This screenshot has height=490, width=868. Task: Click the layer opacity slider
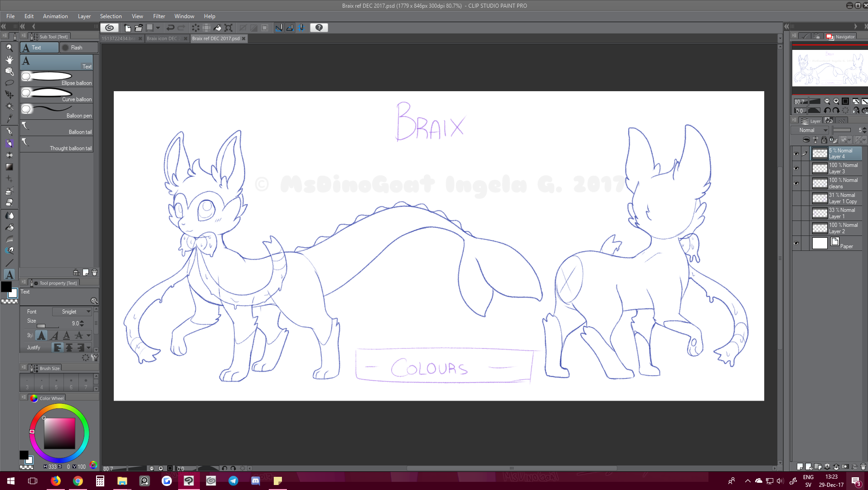(842, 130)
